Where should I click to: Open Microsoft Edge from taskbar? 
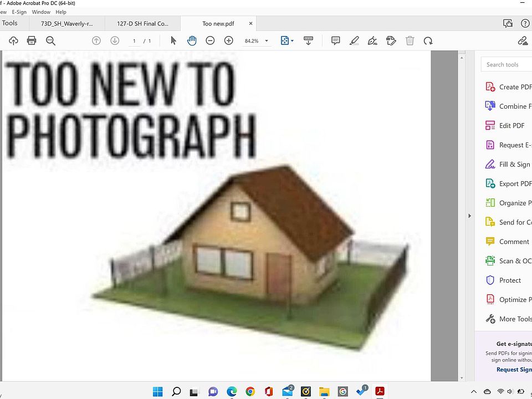tap(232, 392)
